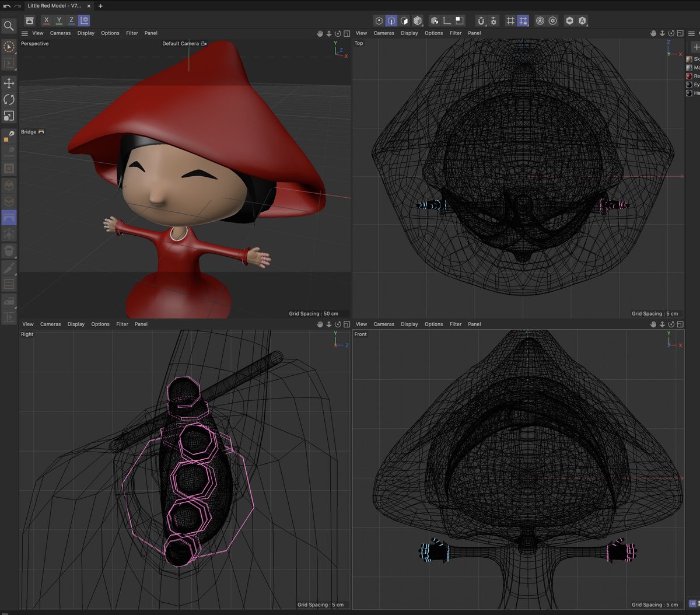Open Perspective viewport hamburger menu

[24, 33]
